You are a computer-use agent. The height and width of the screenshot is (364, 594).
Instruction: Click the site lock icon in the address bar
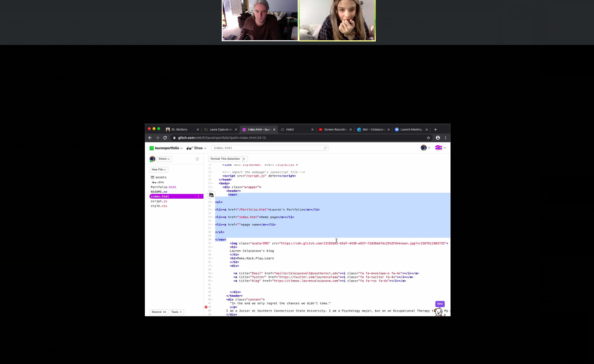[x=174, y=138]
